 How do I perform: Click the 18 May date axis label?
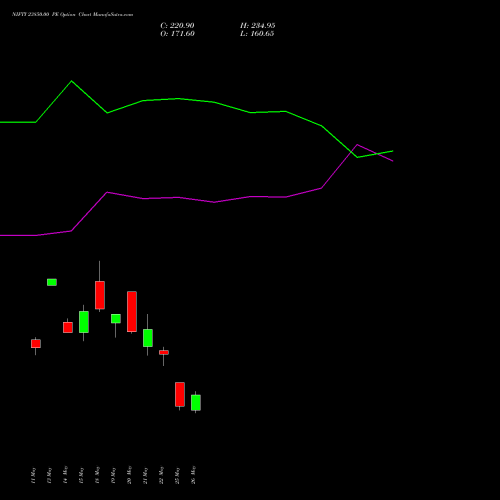97,475
